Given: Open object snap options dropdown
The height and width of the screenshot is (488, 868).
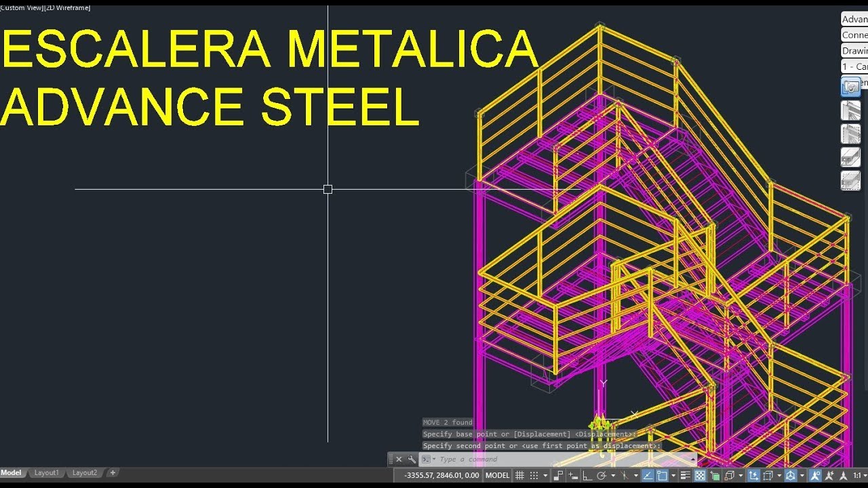Looking at the screenshot, I should (x=673, y=475).
